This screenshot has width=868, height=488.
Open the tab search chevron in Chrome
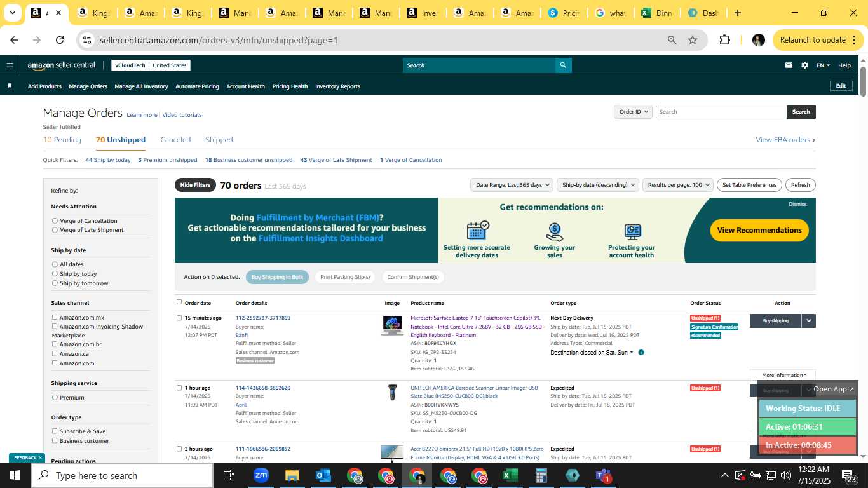tap(12, 13)
